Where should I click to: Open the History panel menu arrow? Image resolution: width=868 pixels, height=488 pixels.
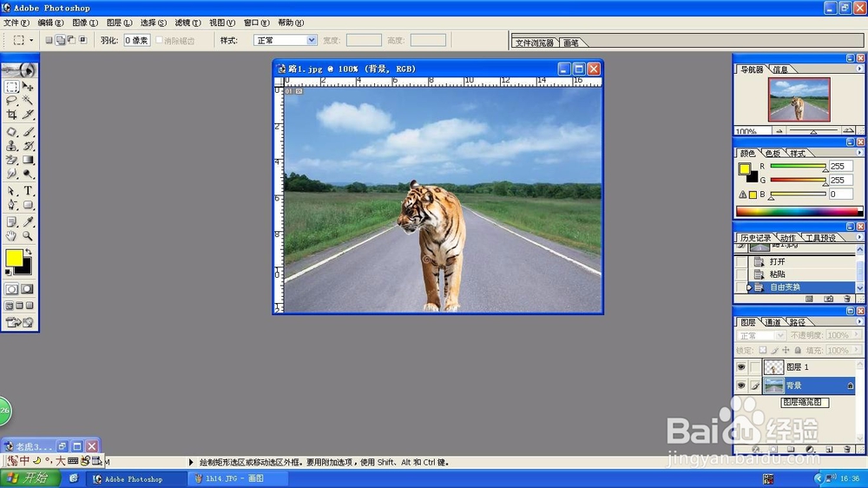tap(859, 237)
